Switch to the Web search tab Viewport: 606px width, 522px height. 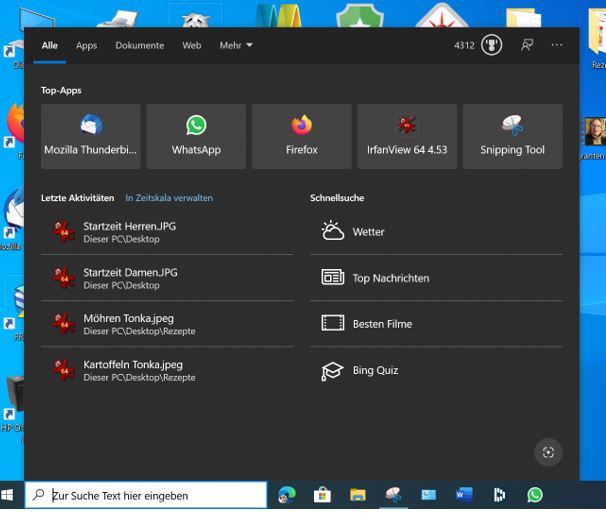[192, 45]
